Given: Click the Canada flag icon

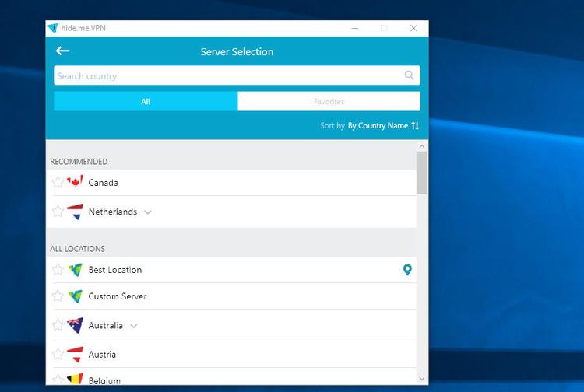Looking at the screenshot, I should click(75, 182).
